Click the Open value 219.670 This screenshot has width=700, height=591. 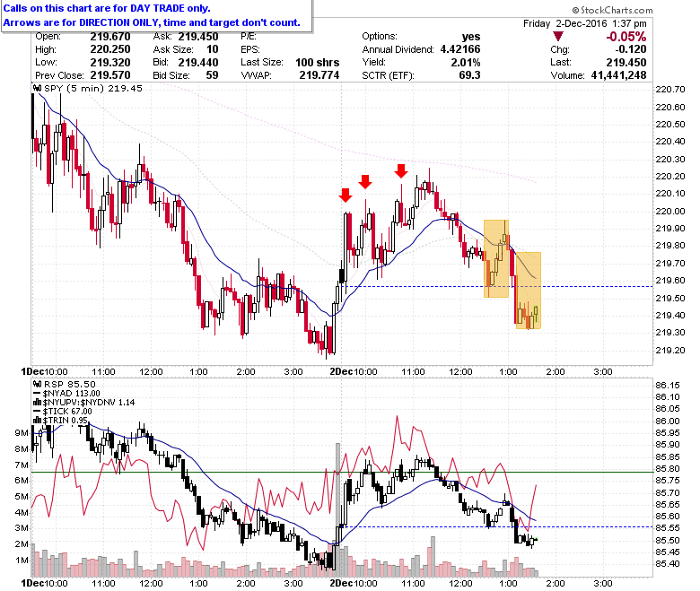(x=110, y=37)
